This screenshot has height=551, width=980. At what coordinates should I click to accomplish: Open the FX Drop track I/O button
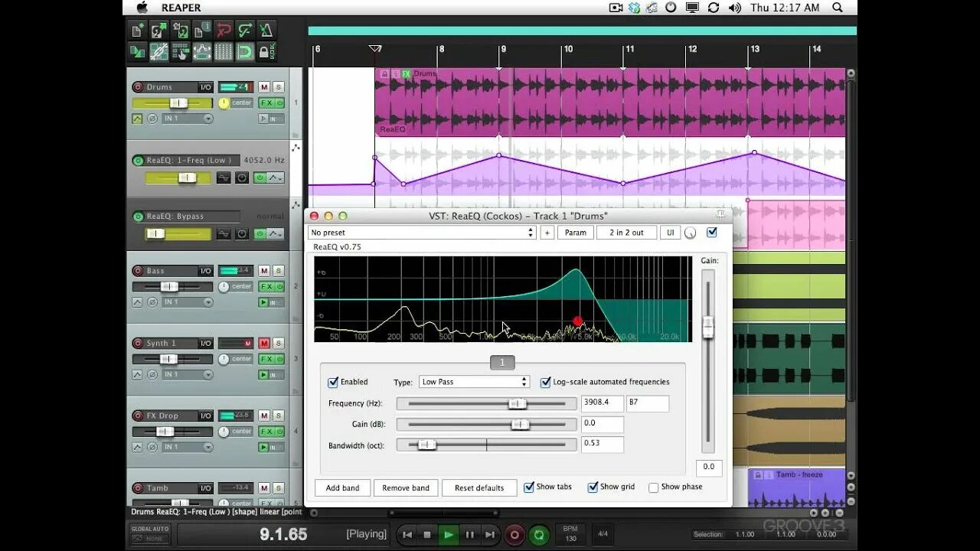tap(205, 416)
